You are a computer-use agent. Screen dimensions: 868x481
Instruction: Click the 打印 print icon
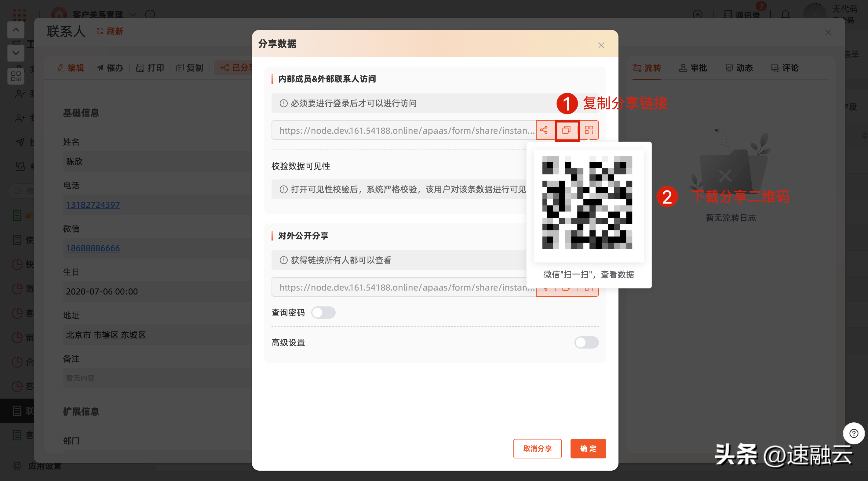point(140,68)
